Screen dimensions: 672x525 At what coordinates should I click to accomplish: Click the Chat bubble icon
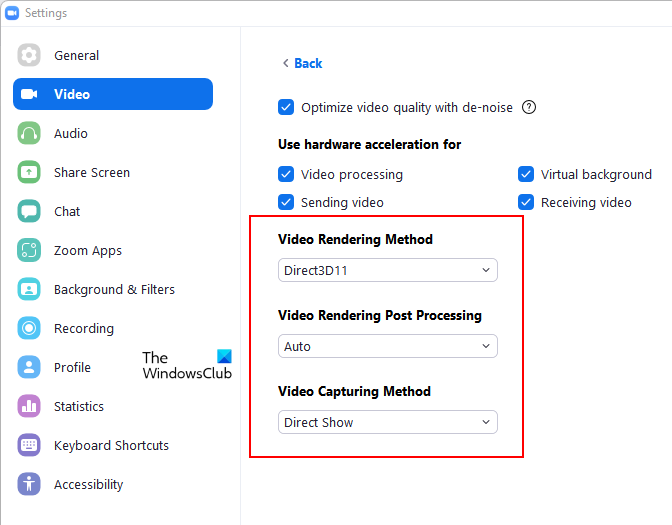click(x=29, y=211)
